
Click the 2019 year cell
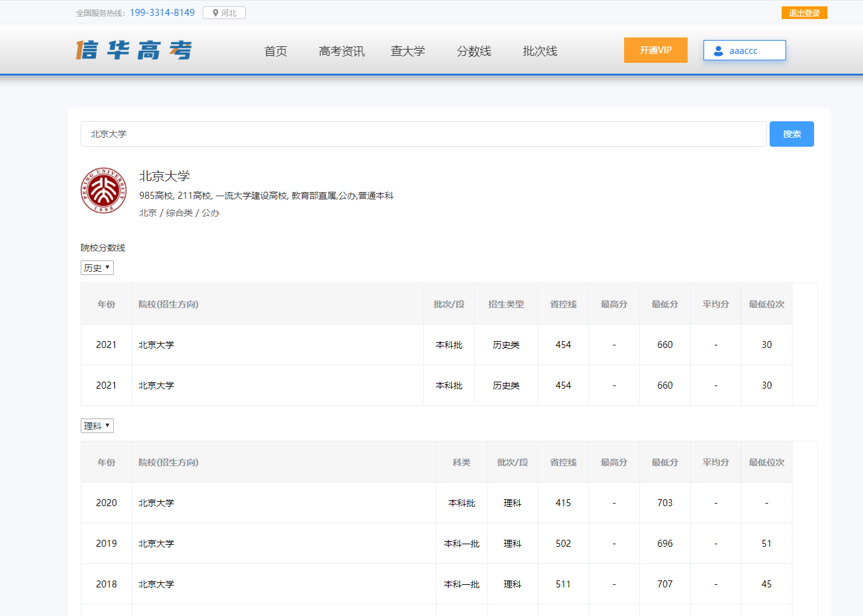click(106, 544)
